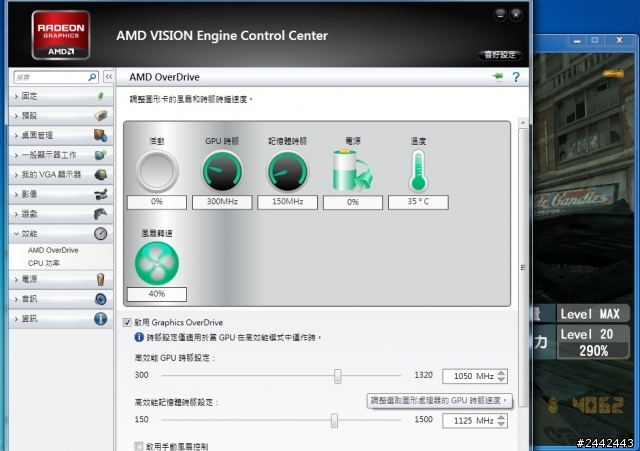Click the $ 4062 money display in game

tap(586, 406)
